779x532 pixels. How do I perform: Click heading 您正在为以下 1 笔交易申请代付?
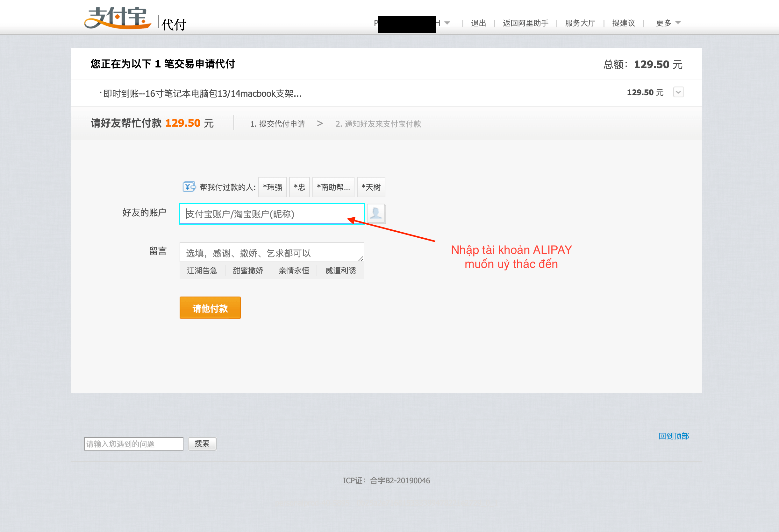click(162, 64)
